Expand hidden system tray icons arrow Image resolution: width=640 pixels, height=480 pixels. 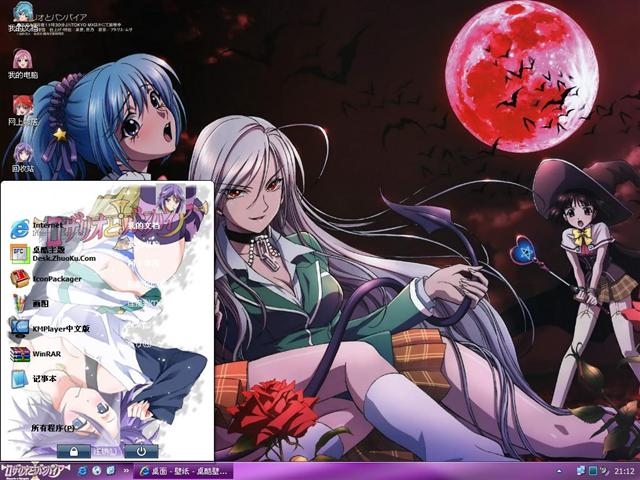click(559, 471)
